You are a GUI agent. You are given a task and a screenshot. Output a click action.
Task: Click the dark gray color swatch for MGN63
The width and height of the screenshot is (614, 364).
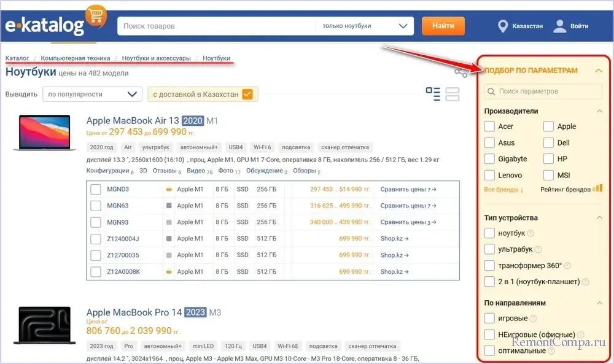169,206
